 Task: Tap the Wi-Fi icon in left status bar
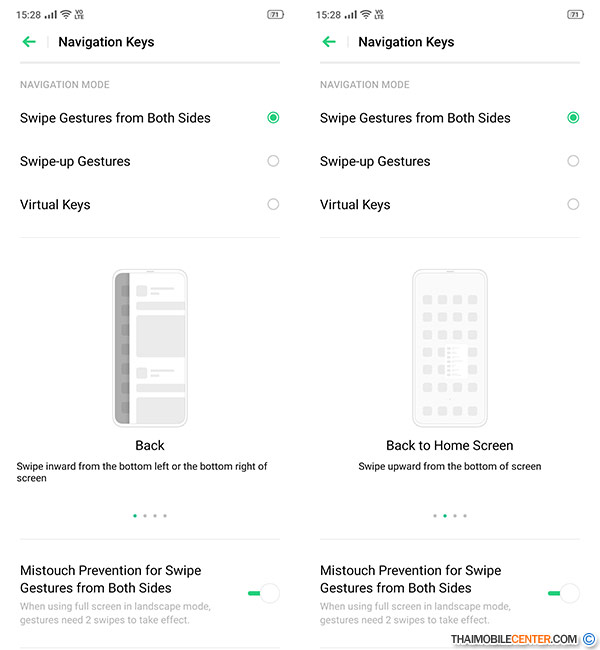(66, 15)
